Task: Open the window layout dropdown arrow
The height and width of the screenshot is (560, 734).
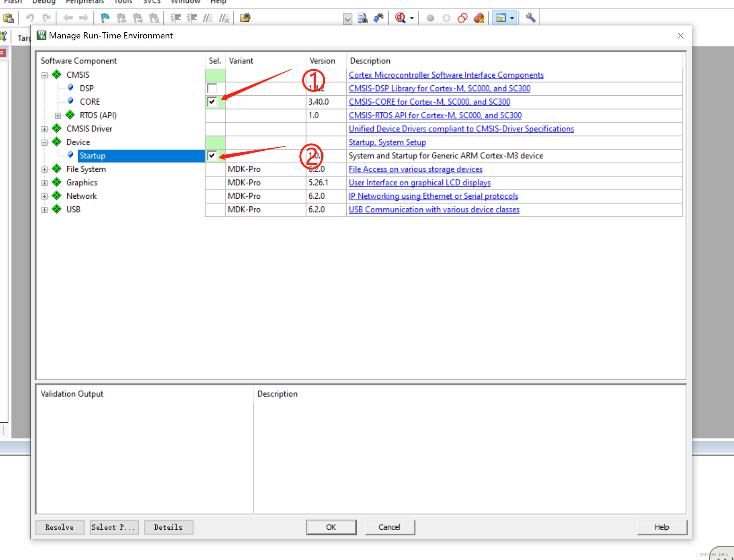Action: point(512,18)
